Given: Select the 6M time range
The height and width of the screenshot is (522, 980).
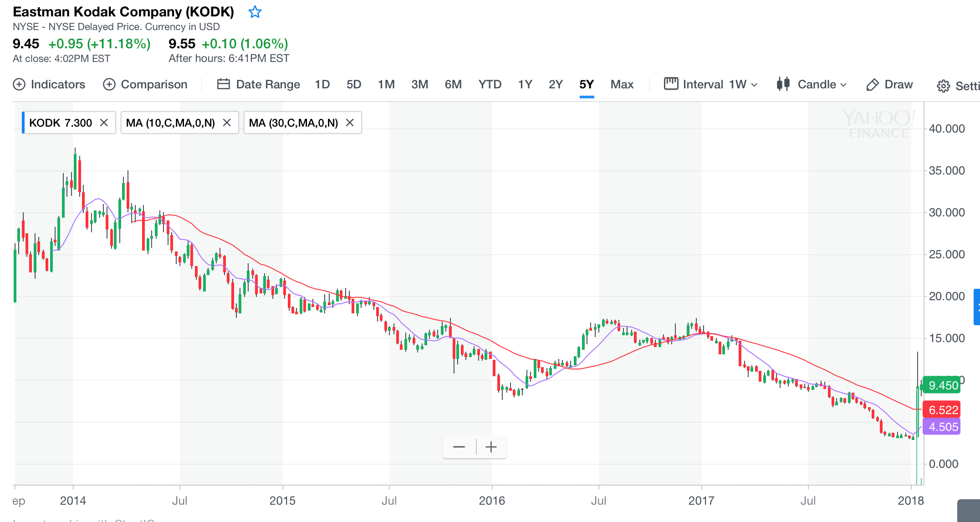Looking at the screenshot, I should [453, 84].
